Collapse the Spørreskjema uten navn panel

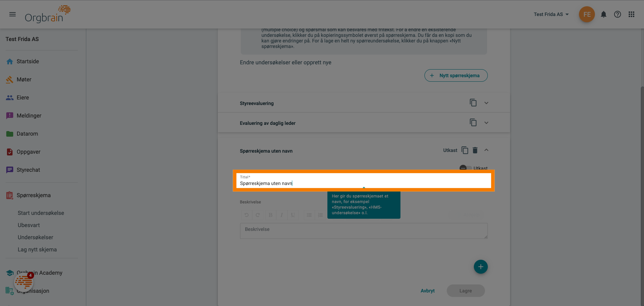[x=486, y=150]
